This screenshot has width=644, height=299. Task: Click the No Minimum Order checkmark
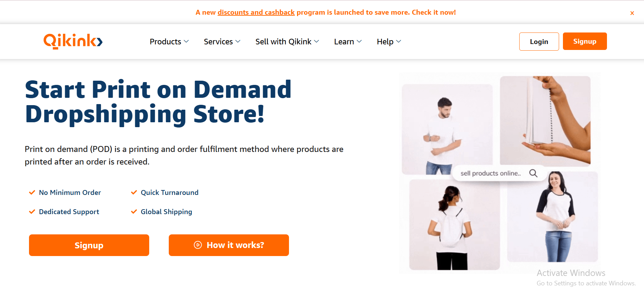(32, 192)
